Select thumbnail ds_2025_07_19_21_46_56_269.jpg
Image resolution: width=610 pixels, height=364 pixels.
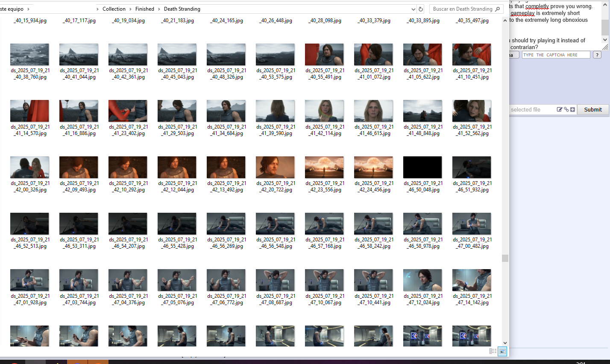point(226,224)
